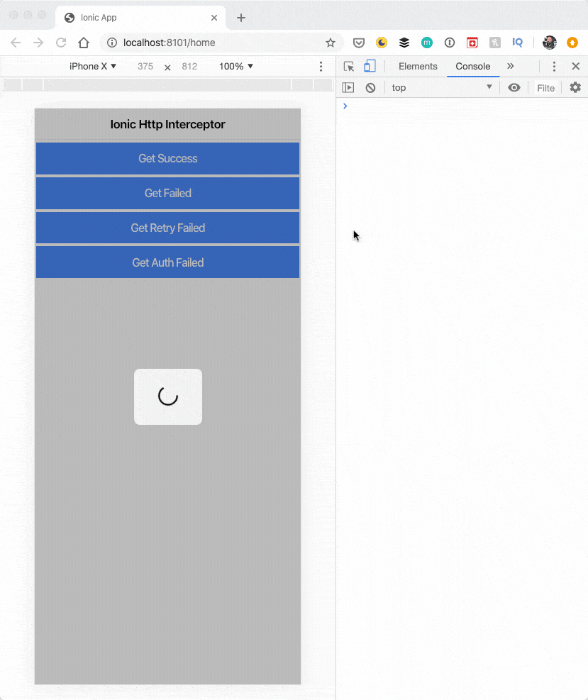Viewport: 588px width, 700px height.
Task: View site information icon in address bar
Action: [112, 43]
